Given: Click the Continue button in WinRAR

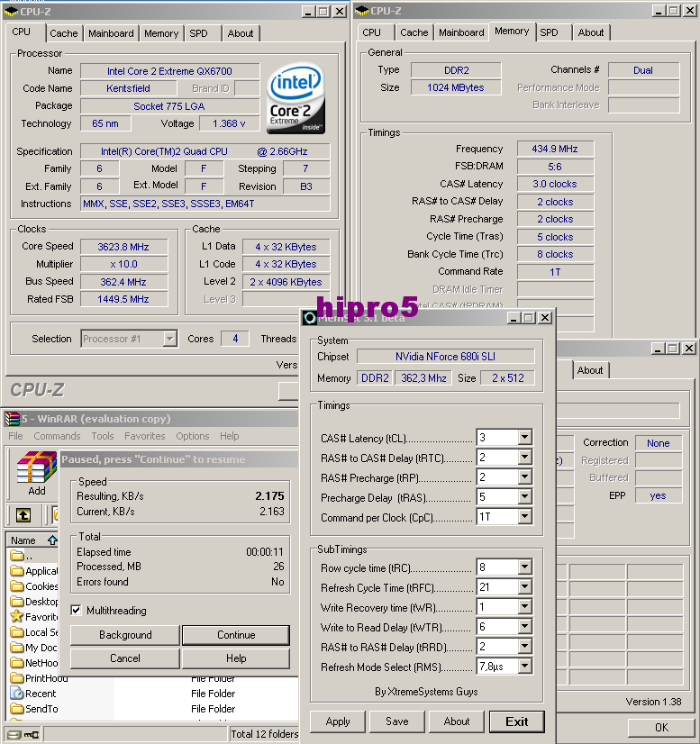Looking at the screenshot, I should click(236, 635).
